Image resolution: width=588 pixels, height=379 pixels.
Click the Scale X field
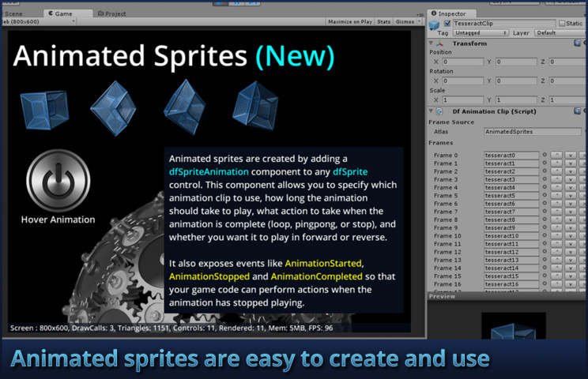pos(463,100)
